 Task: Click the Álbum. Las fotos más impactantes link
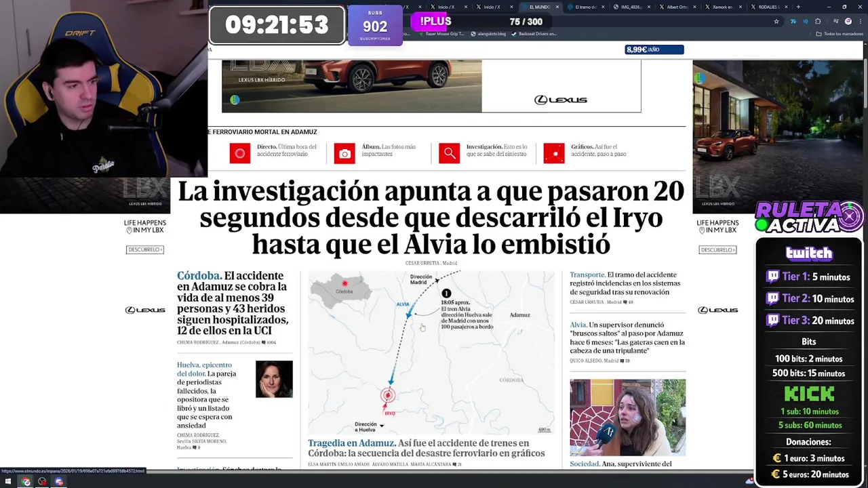click(389, 150)
